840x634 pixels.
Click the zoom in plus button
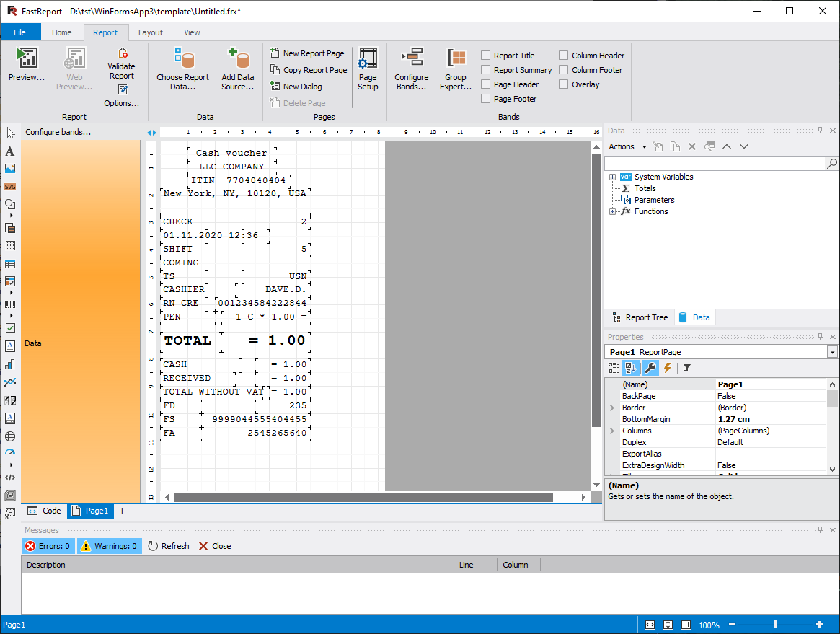[819, 625]
